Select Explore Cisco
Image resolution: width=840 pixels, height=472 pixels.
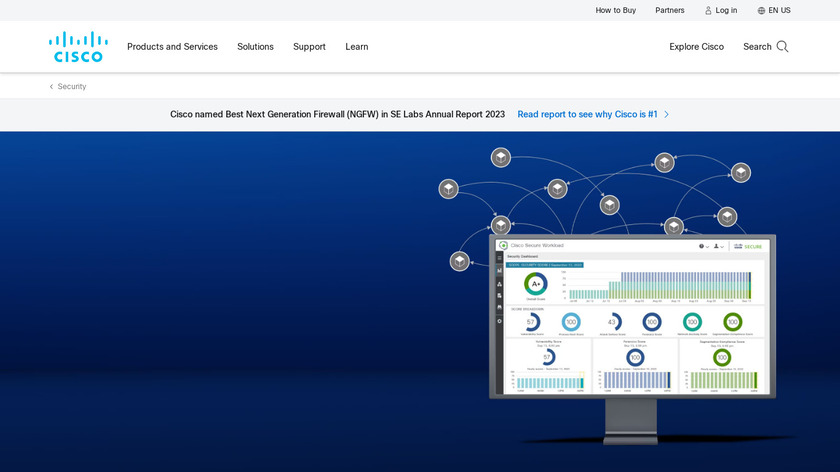pos(696,46)
